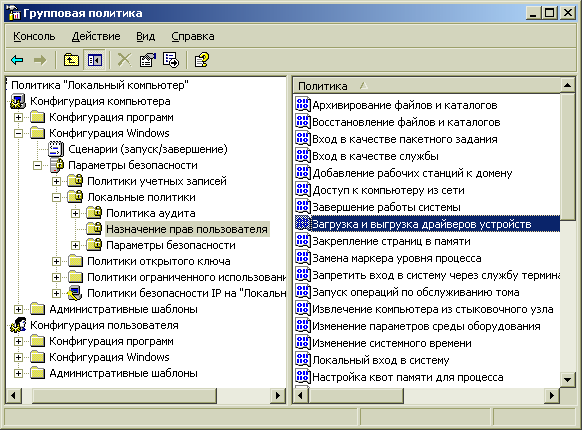Sort by the Политика column header
This screenshot has width=582, height=430.
point(427,86)
